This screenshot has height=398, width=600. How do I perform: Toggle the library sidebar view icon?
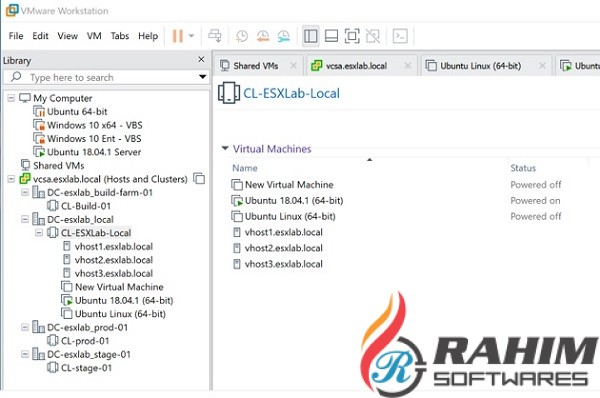point(310,36)
